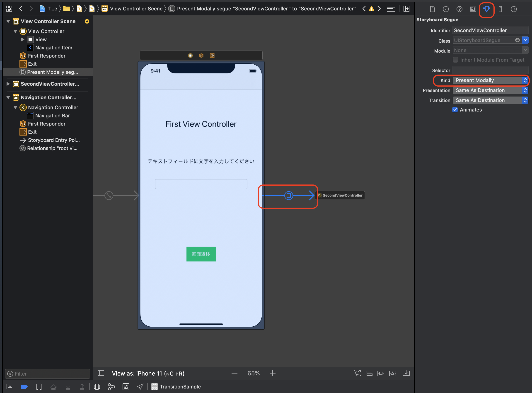Click the debug view hierarchy icon

coord(97,387)
